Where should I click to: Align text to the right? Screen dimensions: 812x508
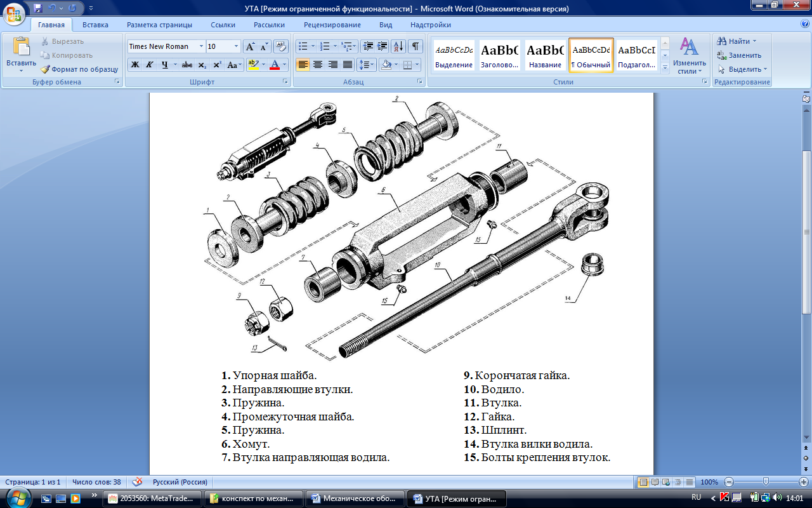coord(332,65)
